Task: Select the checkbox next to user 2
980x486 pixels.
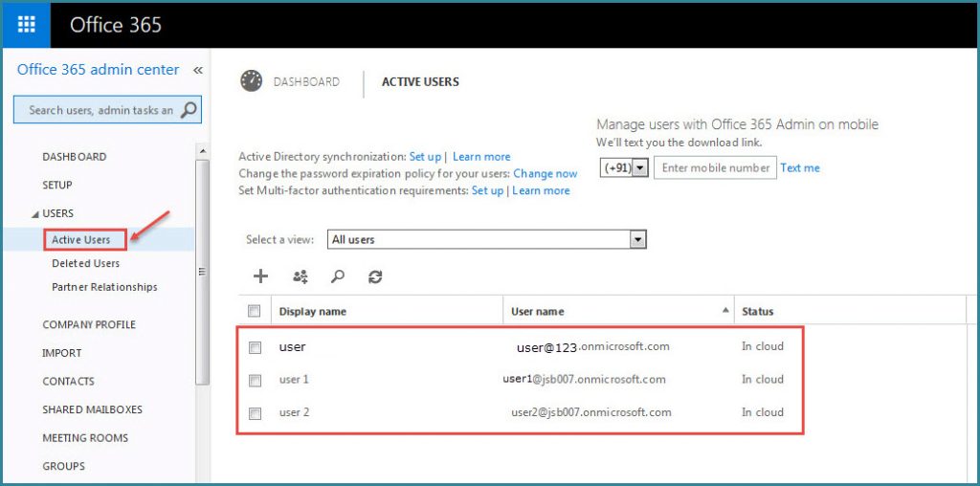Action: (255, 414)
